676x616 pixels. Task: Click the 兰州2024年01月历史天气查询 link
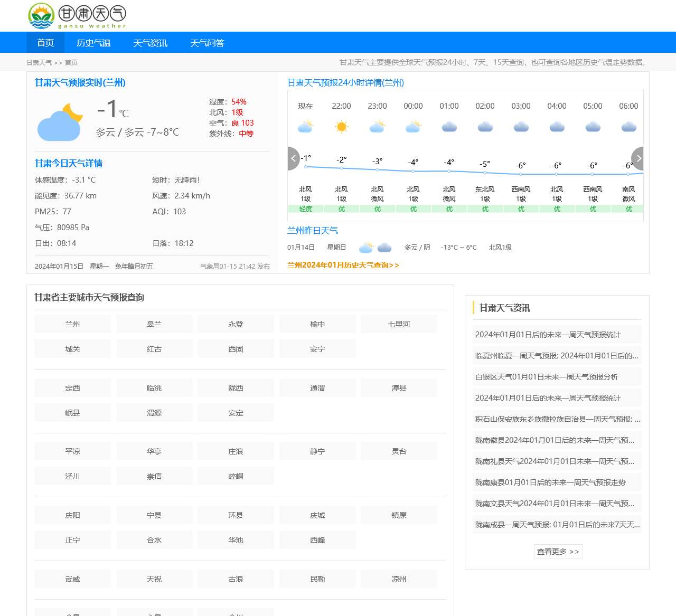tap(343, 266)
